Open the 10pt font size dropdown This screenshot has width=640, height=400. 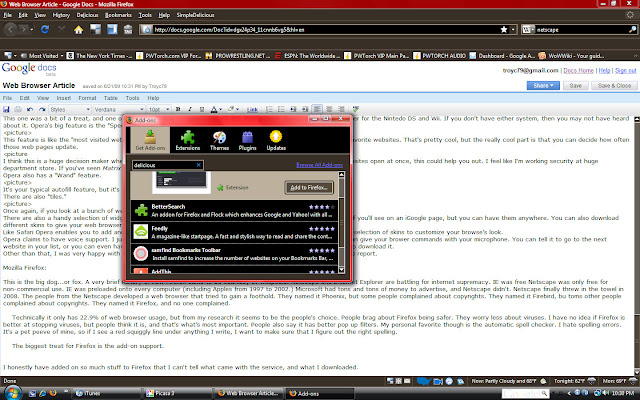click(x=159, y=109)
